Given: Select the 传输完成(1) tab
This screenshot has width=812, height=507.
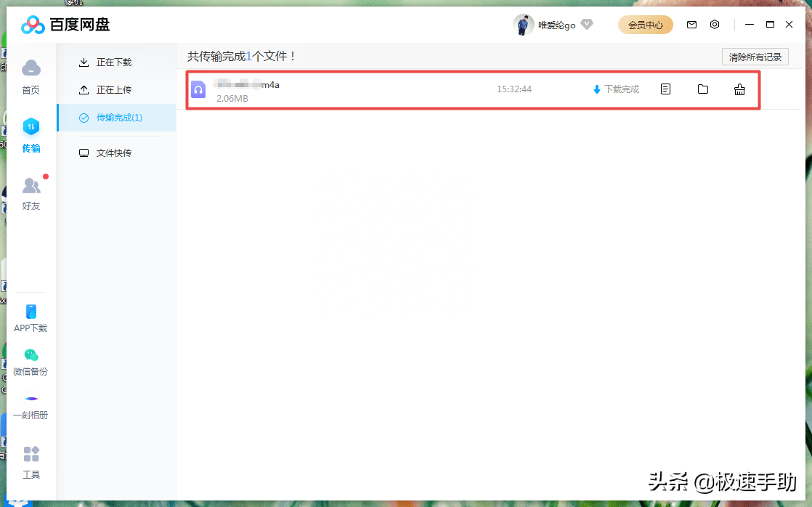Looking at the screenshot, I should 119,118.
